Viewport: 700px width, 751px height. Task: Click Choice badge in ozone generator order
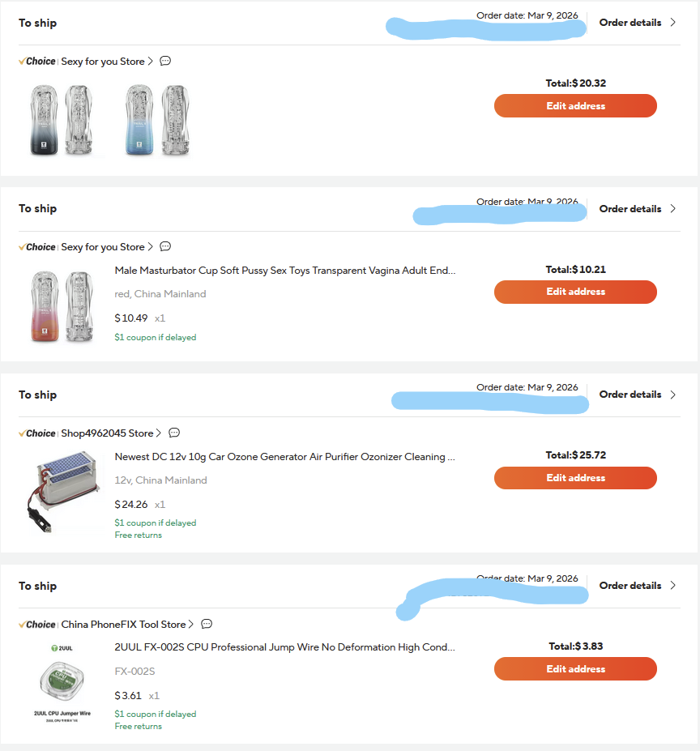pos(37,433)
